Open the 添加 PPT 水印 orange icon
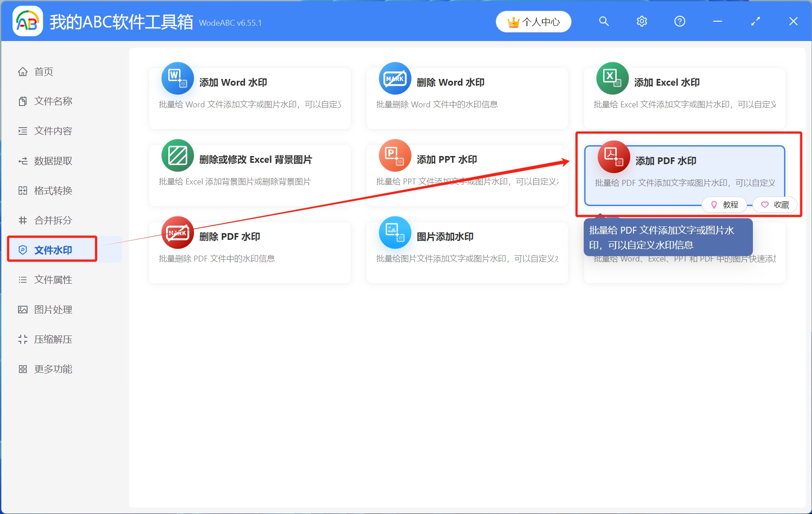Screen dimensions: 812x514 click(x=395, y=156)
